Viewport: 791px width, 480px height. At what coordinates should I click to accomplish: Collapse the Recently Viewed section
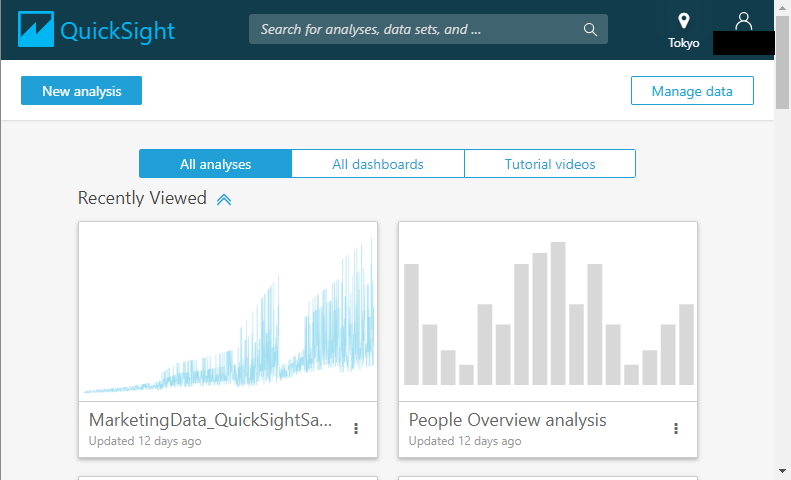(x=224, y=199)
